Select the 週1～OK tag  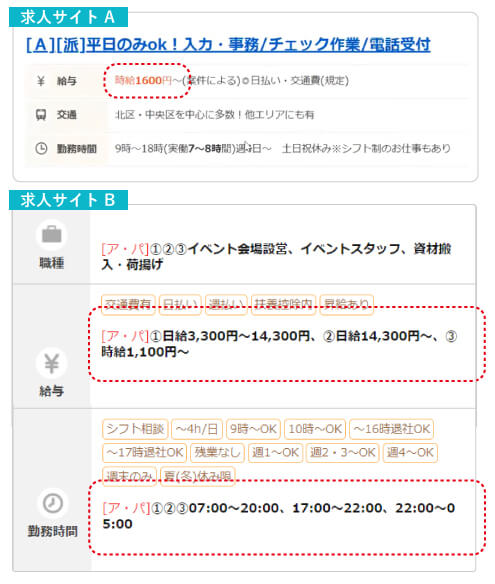click(x=276, y=453)
